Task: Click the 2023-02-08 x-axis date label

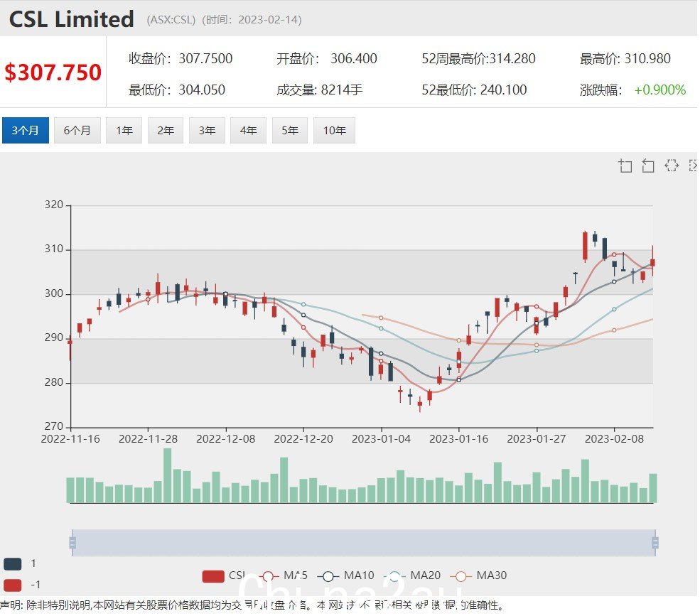Action: tap(614, 439)
